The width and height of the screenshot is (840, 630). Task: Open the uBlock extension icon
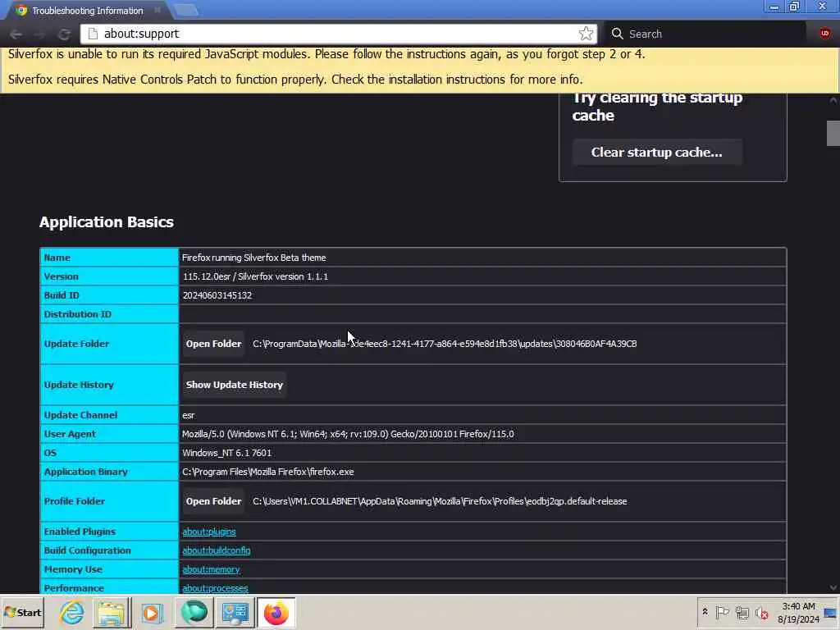click(x=825, y=33)
